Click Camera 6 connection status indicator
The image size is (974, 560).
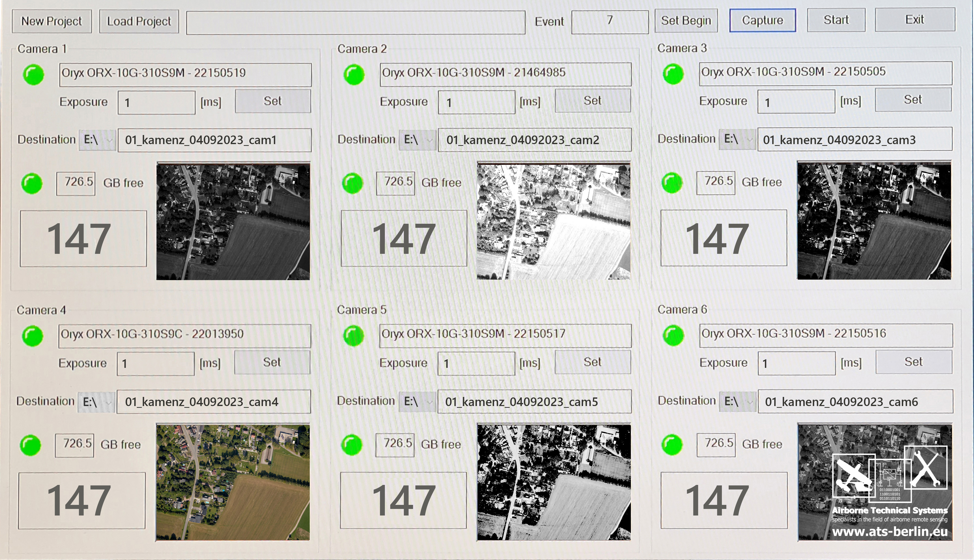673,335
